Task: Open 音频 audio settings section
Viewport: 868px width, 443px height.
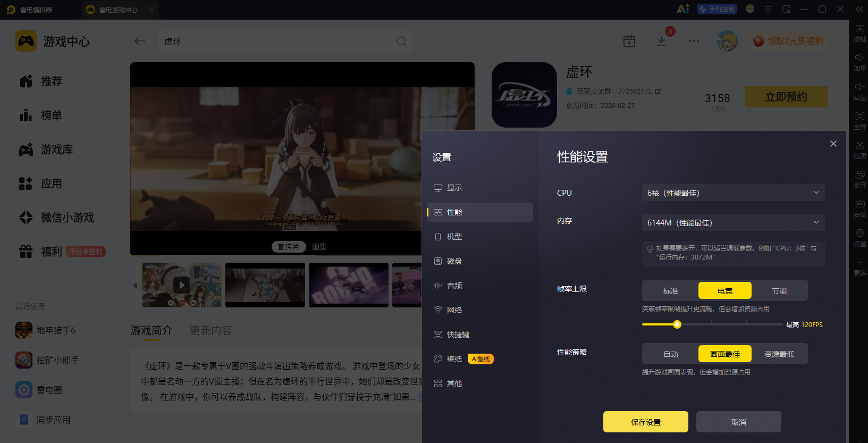Action: coord(480,286)
